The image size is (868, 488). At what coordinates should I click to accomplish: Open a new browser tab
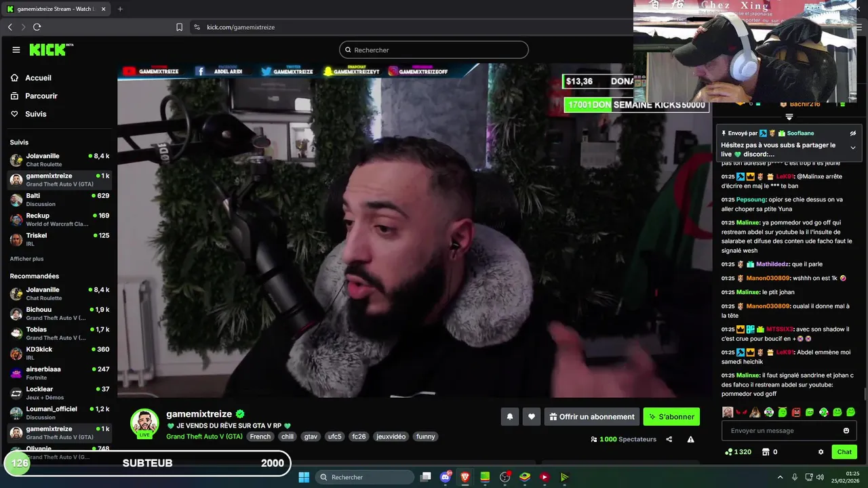(x=120, y=9)
